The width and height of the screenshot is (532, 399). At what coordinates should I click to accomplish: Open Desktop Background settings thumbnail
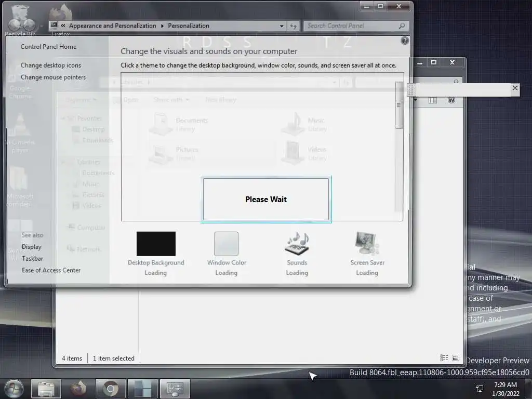tap(156, 244)
